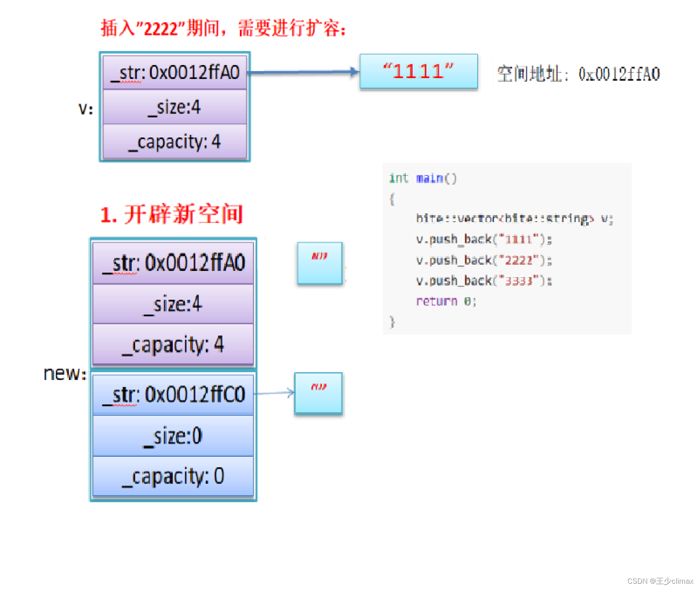The width and height of the screenshot is (700, 589).
Task: Click purple _capacity: 4 cell under 开辟新空间
Action: pyautogui.click(x=173, y=344)
